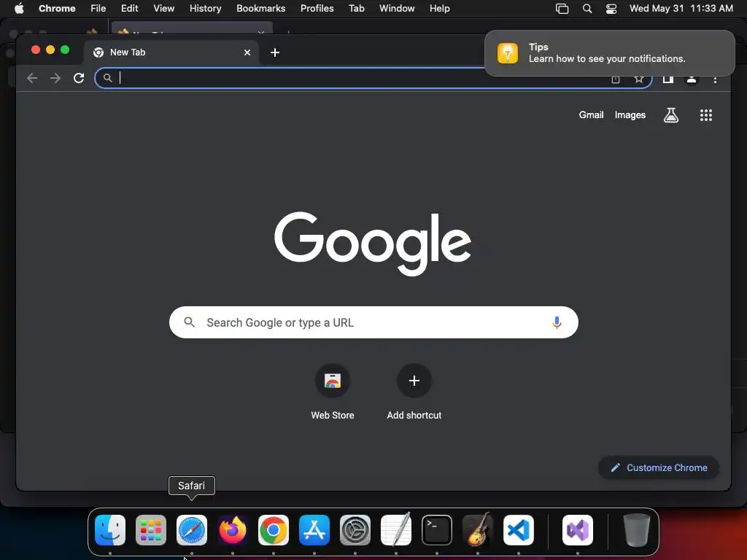The width and height of the screenshot is (747, 560).
Task: Go forward using the forward arrow
Action: pyautogui.click(x=55, y=78)
